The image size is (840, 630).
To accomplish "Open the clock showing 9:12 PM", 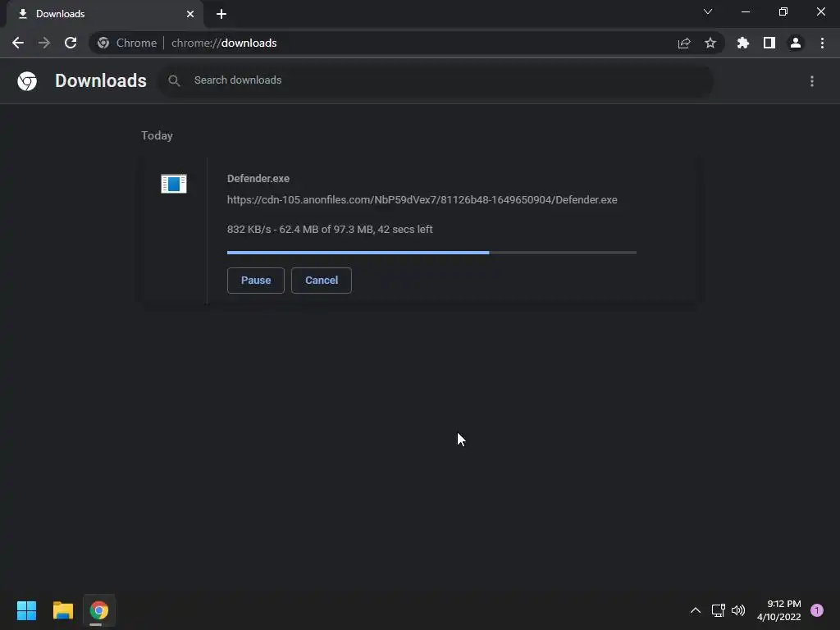I will click(779, 610).
